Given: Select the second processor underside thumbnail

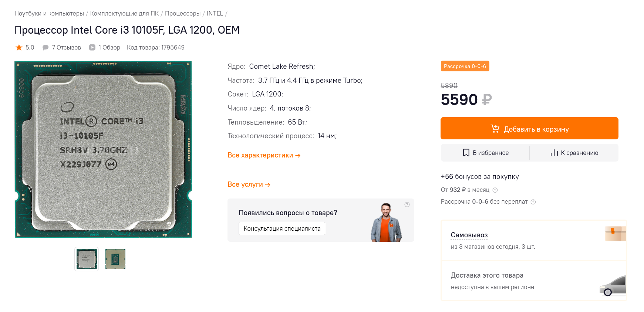Looking at the screenshot, I should (x=115, y=259).
